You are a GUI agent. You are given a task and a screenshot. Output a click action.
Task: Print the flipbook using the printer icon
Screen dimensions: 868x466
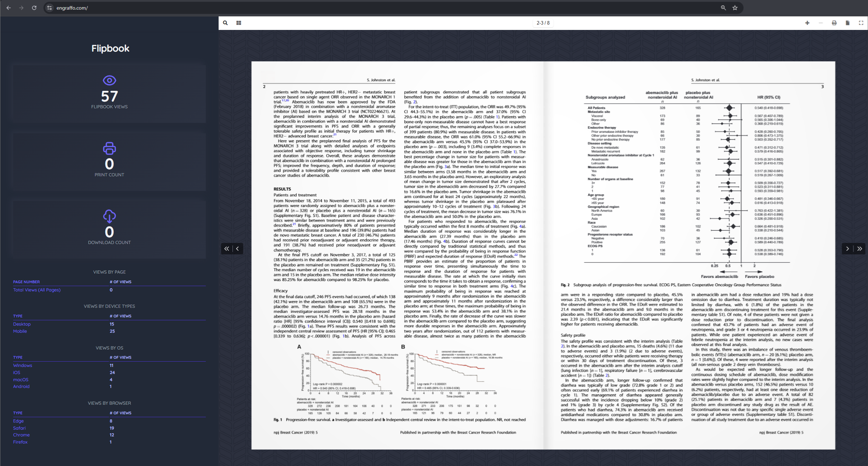click(x=834, y=23)
